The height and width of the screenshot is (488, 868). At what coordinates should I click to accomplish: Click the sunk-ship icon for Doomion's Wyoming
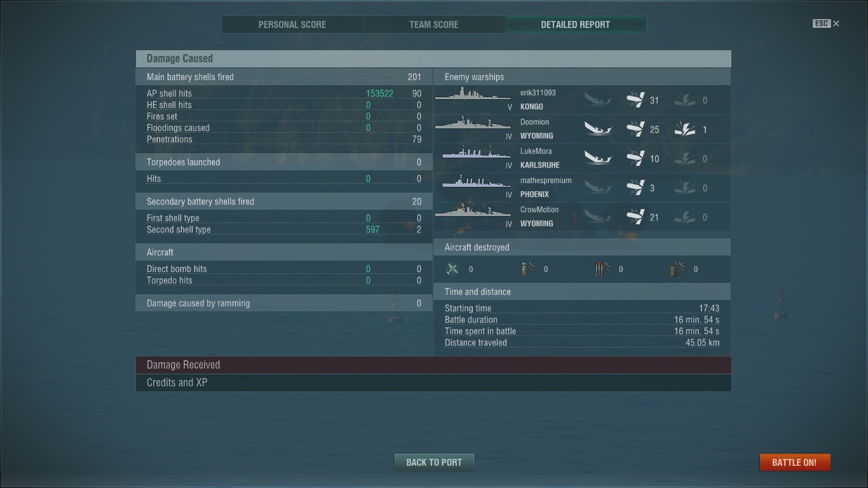click(598, 130)
